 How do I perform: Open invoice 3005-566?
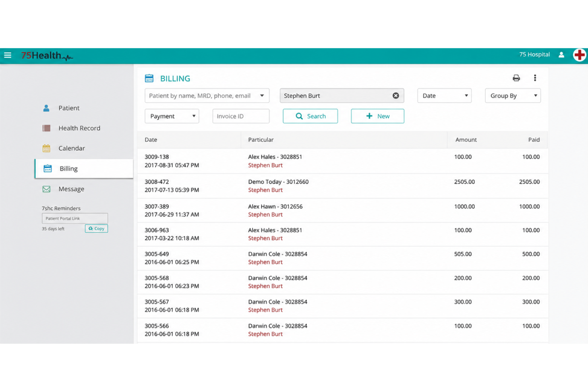coord(157,326)
